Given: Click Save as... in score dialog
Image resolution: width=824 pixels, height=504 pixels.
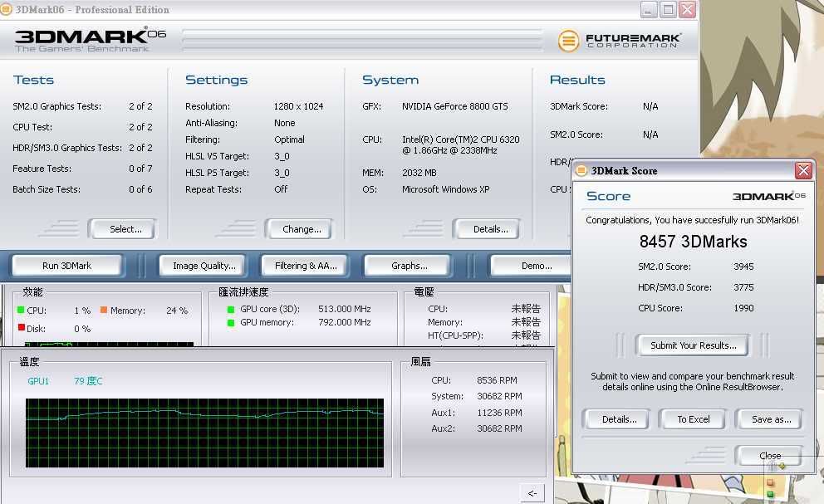Looking at the screenshot, I should [x=769, y=419].
